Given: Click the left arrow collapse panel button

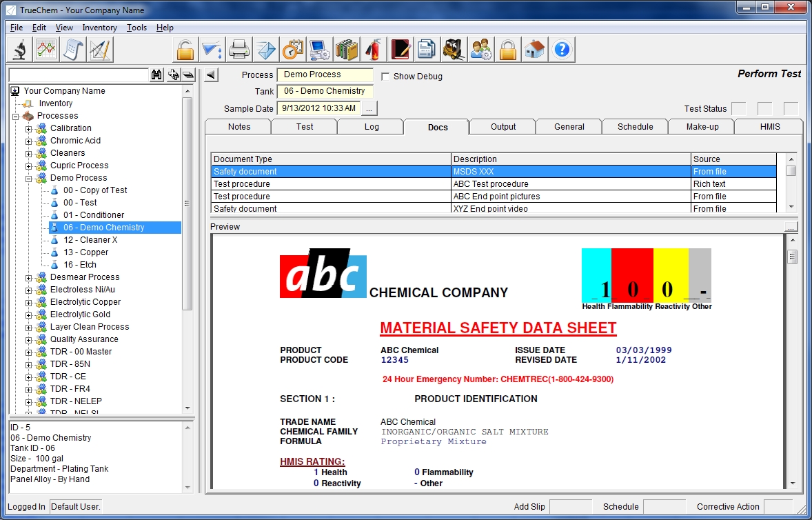Looking at the screenshot, I should (x=211, y=74).
